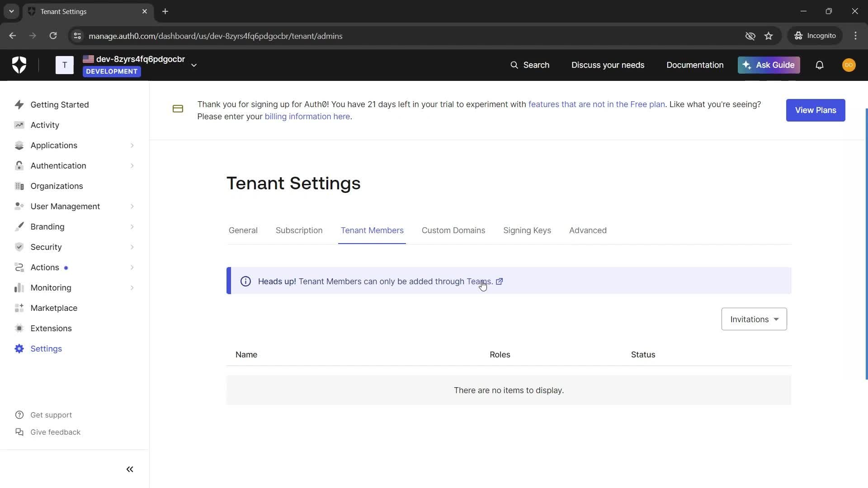This screenshot has height=488, width=868.
Task: Open the Getting Started lightning icon
Action: tap(19, 105)
